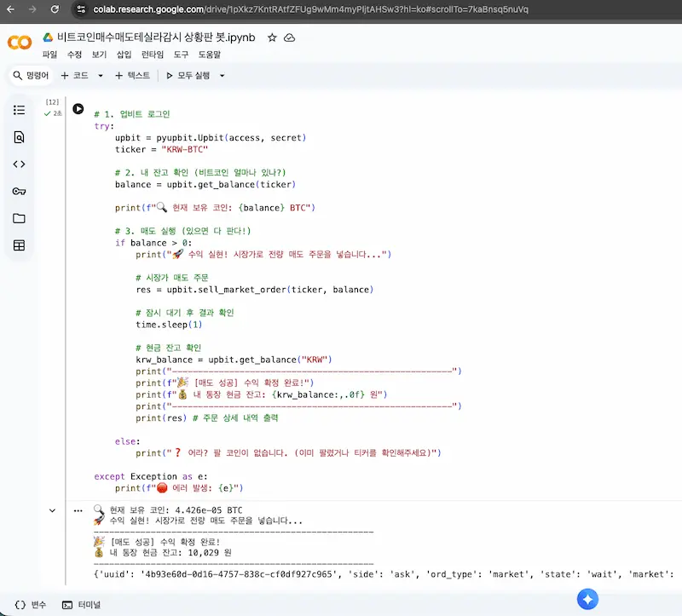Open the 터미널 terminal panel
Screen dimensions: 682x616
click(81, 605)
